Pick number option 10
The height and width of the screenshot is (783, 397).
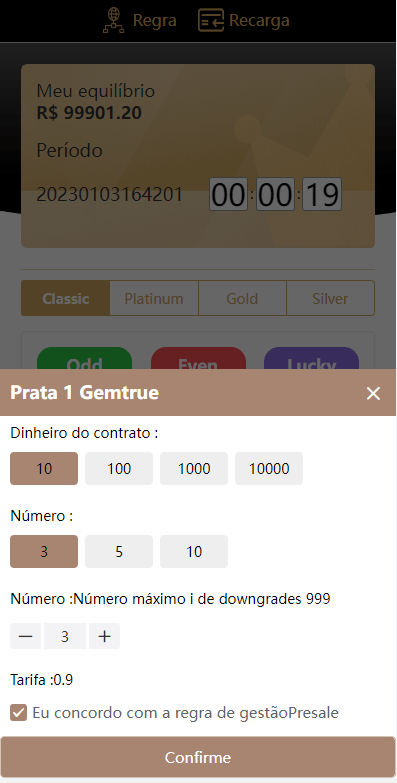(x=194, y=551)
